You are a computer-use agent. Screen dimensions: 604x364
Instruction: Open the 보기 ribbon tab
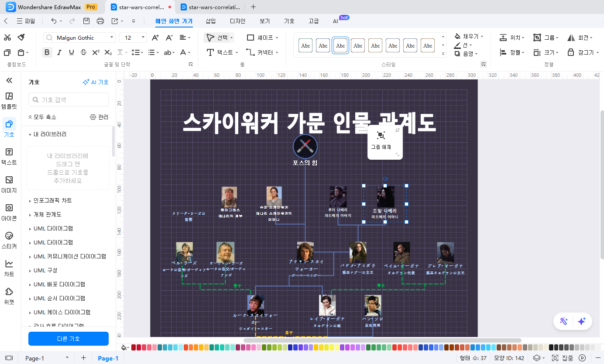pyautogui.click(x=264, y=21)
